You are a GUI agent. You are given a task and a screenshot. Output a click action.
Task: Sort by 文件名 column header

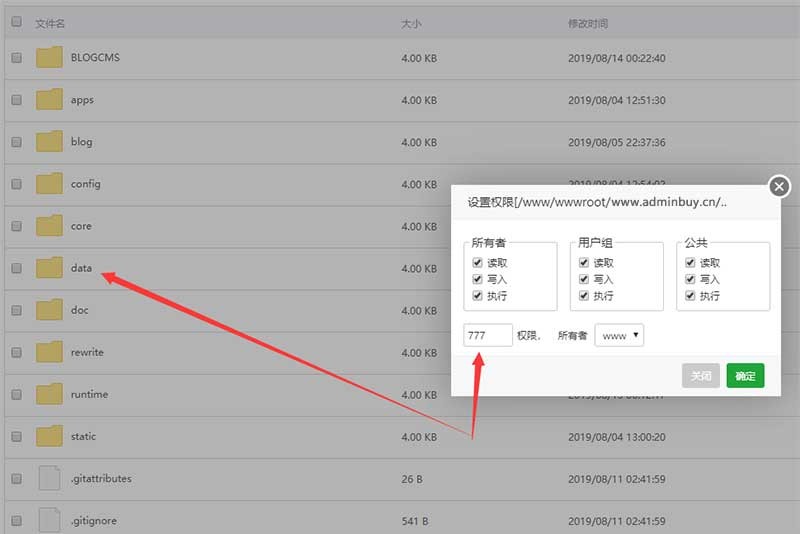[x=50, y=23]
